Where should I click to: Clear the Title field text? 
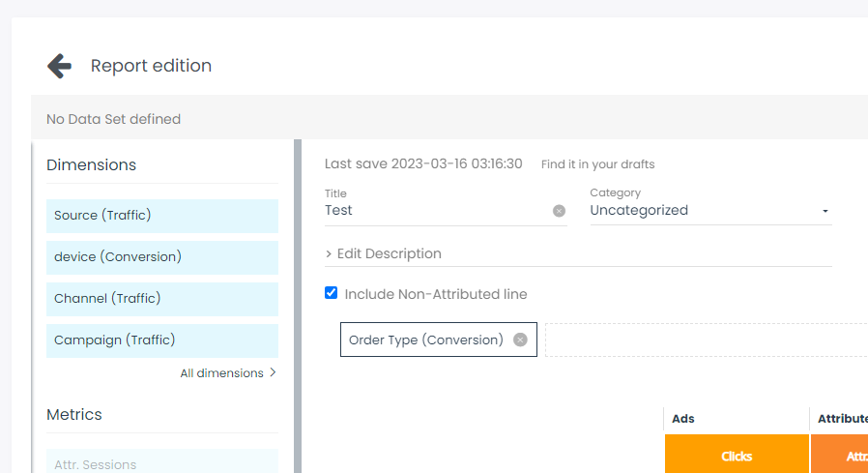pyautogui.click(x=559, y=211)
